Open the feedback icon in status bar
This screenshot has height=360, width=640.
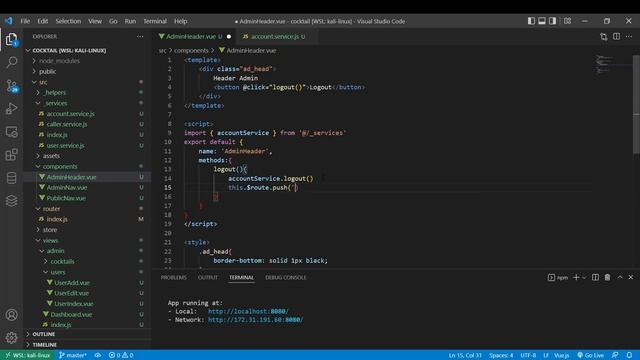[x=615, y=355]
